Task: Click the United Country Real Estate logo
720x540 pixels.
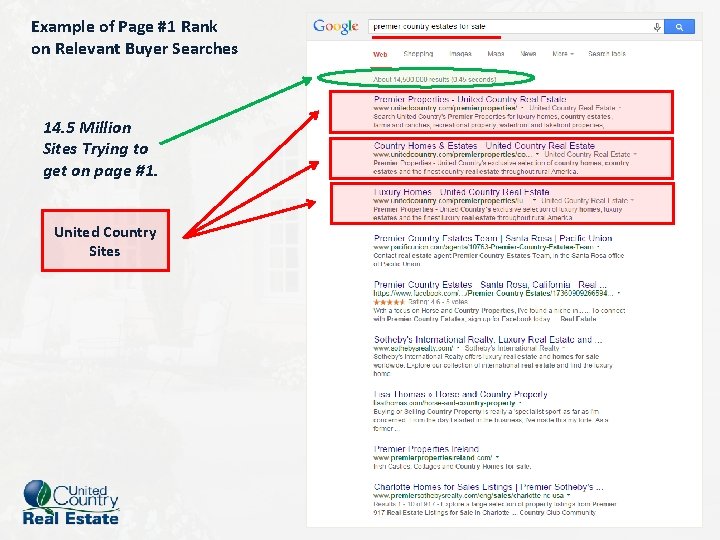Action: (x=71, y=502)
